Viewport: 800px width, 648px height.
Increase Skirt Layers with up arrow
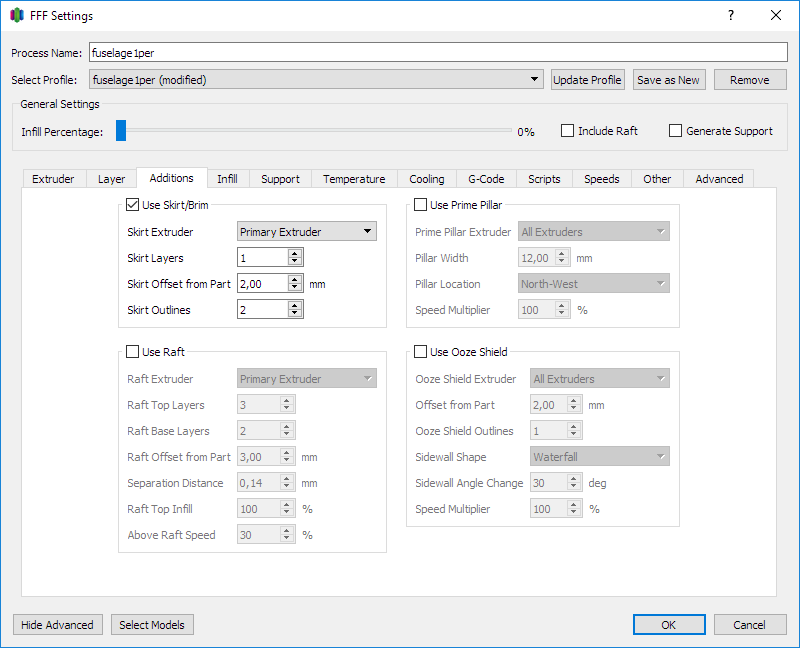click(294, 254)
